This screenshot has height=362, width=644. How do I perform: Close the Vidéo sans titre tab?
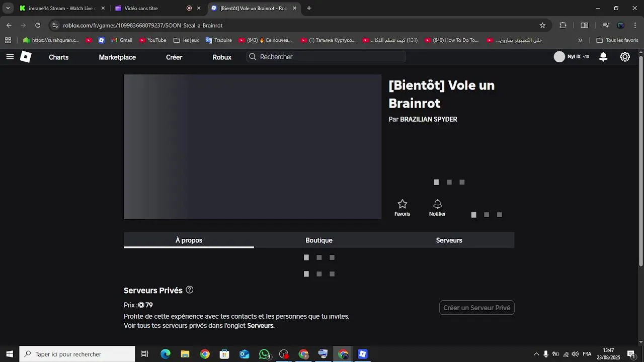tap(198, 8)
